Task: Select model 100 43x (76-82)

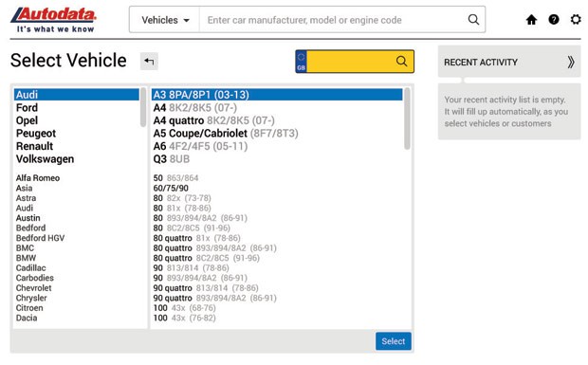Action: [184, 318]
